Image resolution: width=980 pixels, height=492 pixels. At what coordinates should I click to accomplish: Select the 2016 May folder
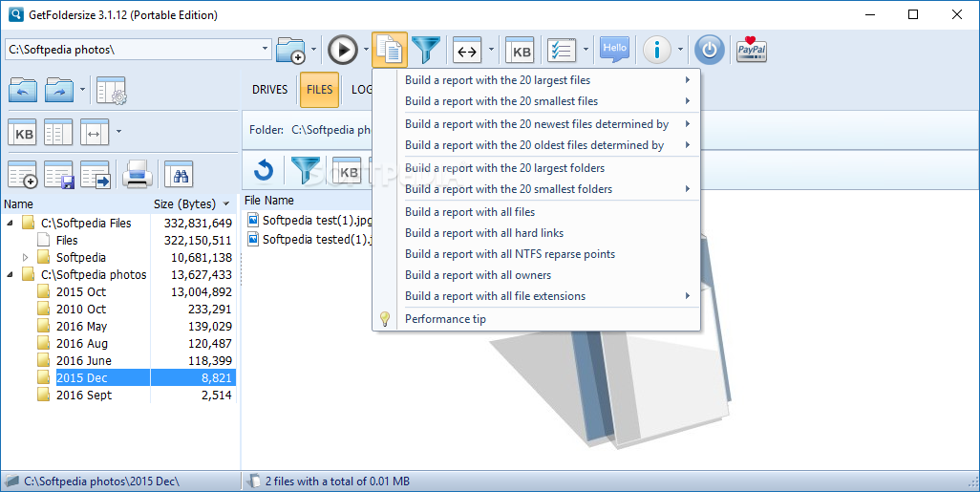81,327
